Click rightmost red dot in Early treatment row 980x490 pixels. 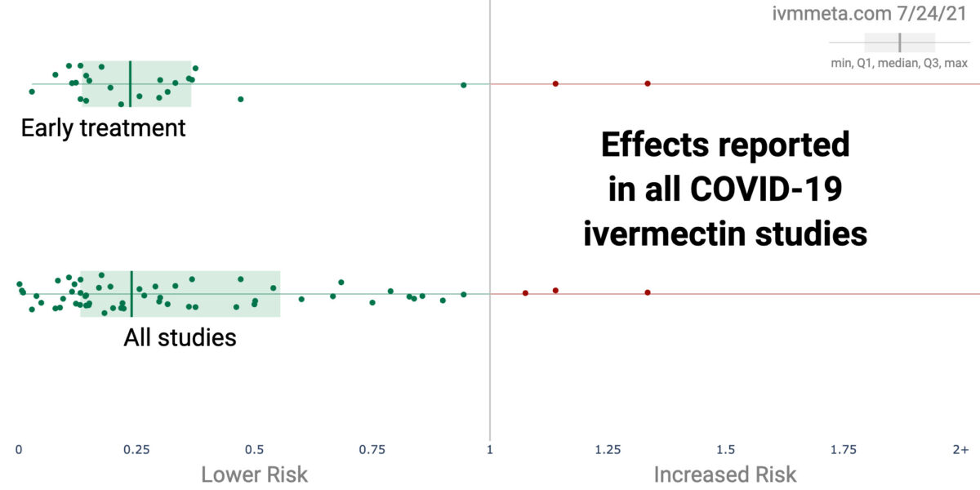tap(648, 83)
